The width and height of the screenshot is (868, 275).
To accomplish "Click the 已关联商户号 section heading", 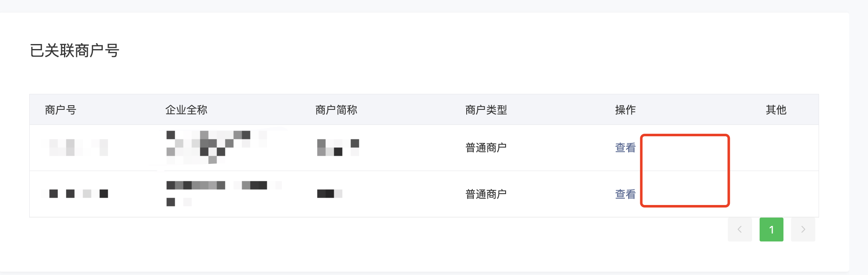I will 74,50.
